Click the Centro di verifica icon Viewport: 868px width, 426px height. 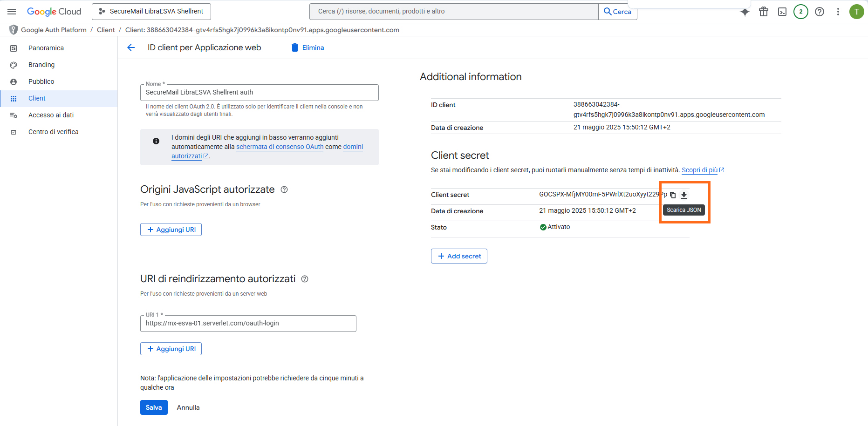(x=14, y=132)
